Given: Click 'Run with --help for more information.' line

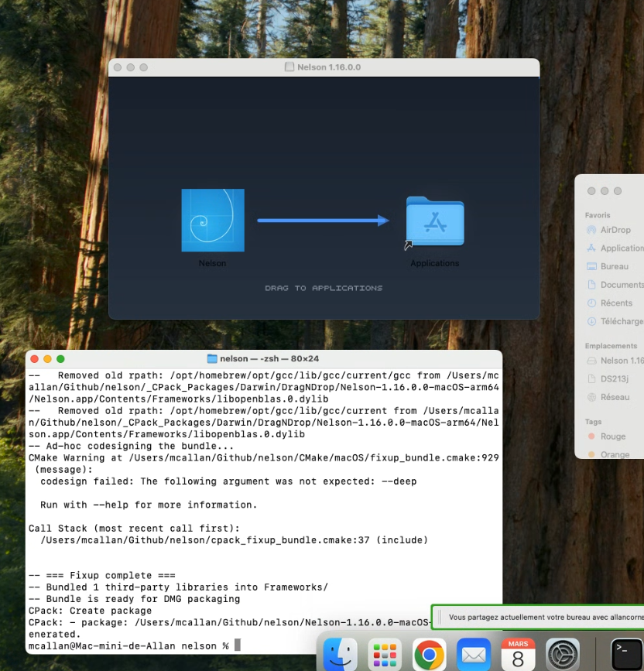Looking at the screenshot, I should 149,505.
